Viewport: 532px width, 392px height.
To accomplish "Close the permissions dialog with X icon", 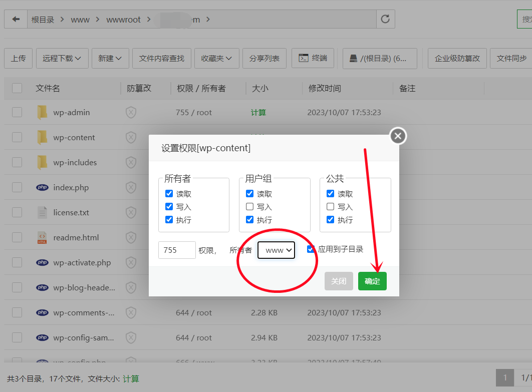I will pos(398,136).
